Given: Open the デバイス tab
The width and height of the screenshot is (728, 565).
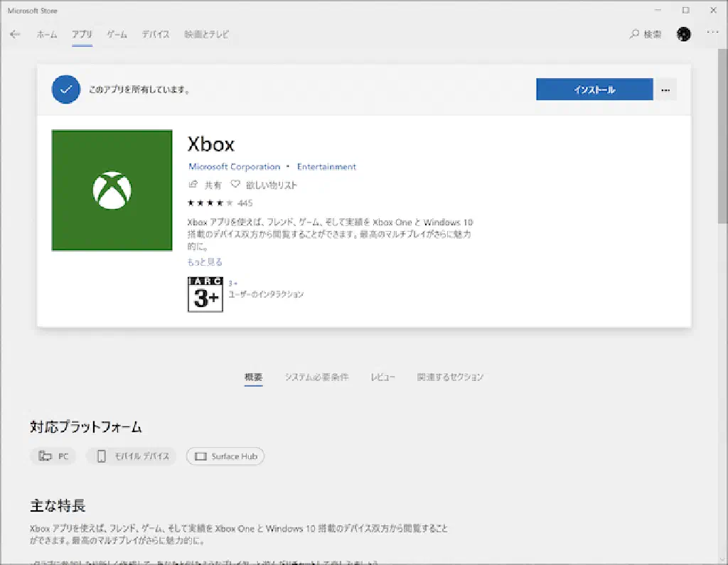Looking at the screenshot, I should (x=155, y=34).
